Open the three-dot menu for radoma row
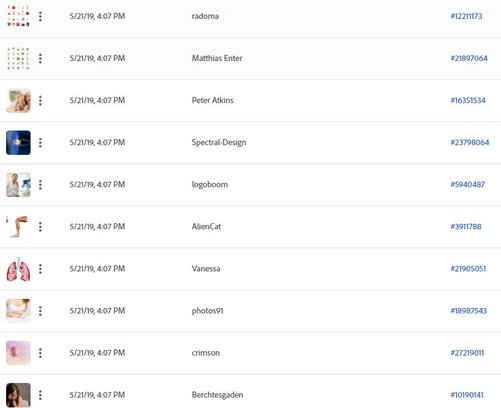The image size is (501, 408). pos(40,16)
